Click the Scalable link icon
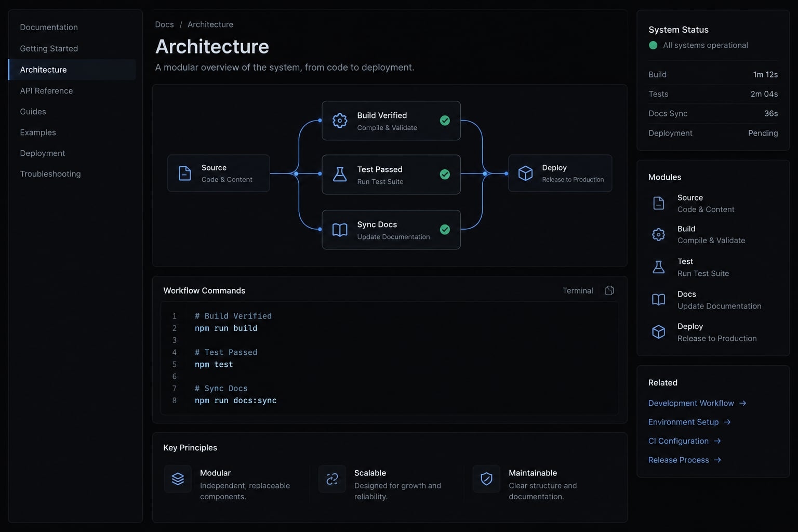 coord(332,478)
